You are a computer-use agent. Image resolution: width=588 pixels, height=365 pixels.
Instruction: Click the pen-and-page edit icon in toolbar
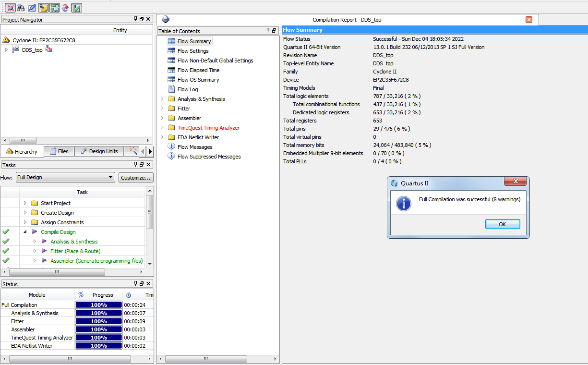pyautogui.click(x=32, y=8)
